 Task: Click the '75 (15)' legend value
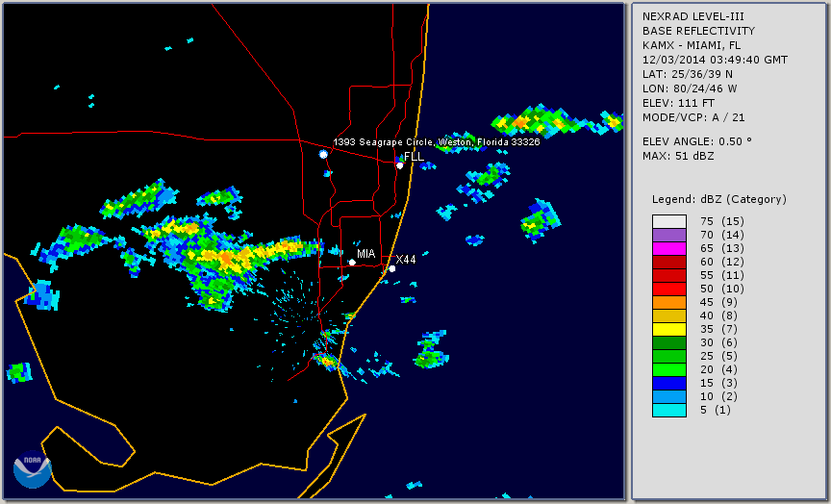click(x=721, y=221)
